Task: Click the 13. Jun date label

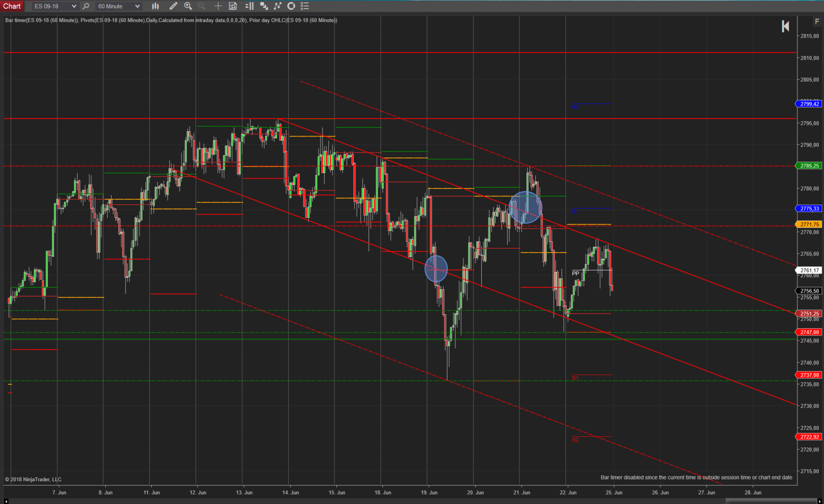Action: (244, 492)
